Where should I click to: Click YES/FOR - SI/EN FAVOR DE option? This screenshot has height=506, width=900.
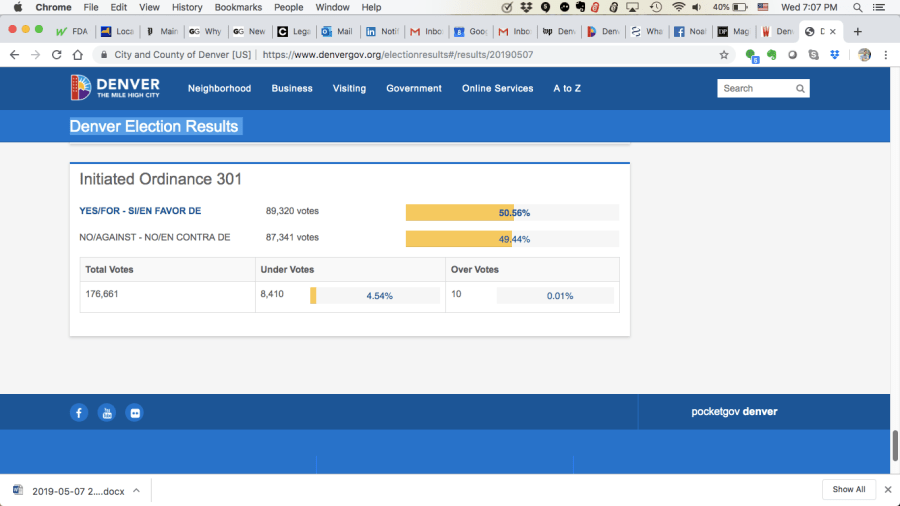pyautogui.click(x=140, y=211)
